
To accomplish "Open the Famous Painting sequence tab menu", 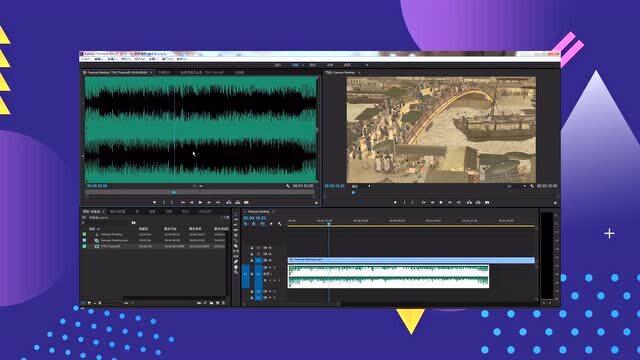I will coord(273,212).
